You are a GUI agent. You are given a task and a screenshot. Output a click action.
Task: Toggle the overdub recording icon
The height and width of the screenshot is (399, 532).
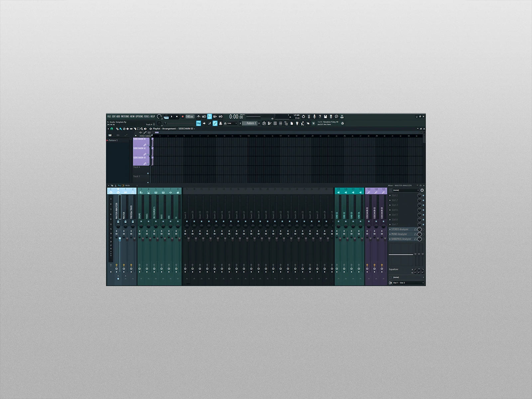pyautogui.click(x=215, y=116)
